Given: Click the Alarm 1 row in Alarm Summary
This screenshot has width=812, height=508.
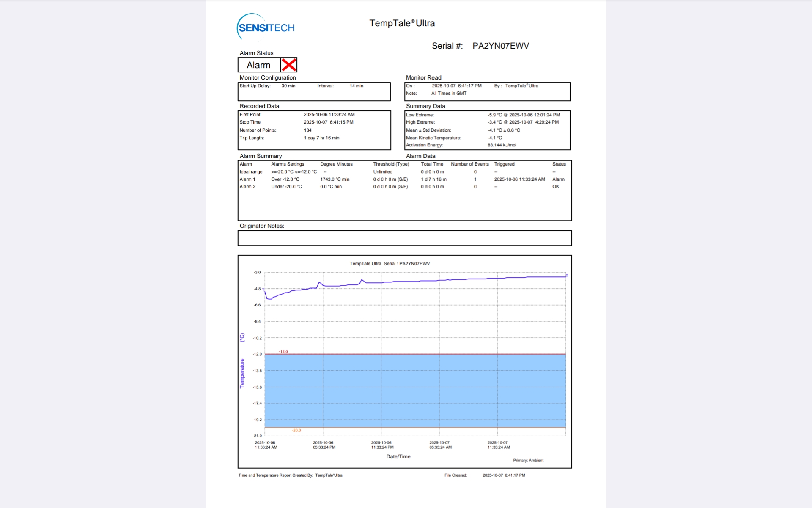Looking at the screenshot, I should click(248, 179).
